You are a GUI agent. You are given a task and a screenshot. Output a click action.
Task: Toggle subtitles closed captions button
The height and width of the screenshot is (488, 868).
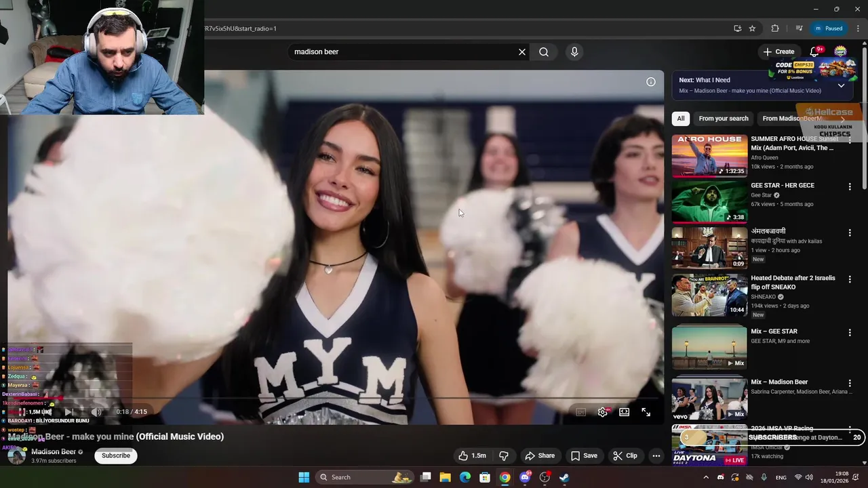580,411
